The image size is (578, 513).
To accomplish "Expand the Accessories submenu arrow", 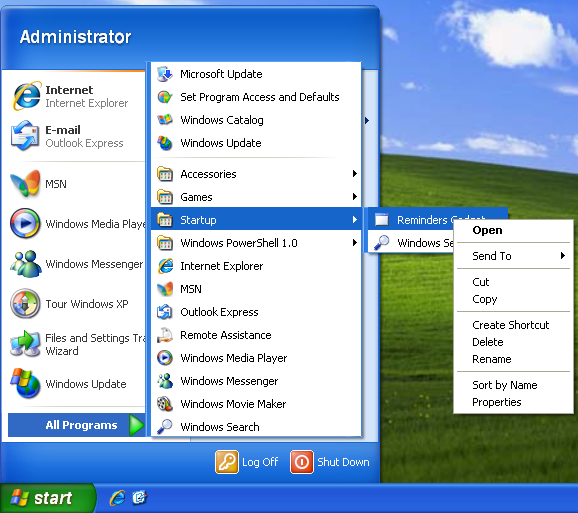I will click(x=355, y=174).
